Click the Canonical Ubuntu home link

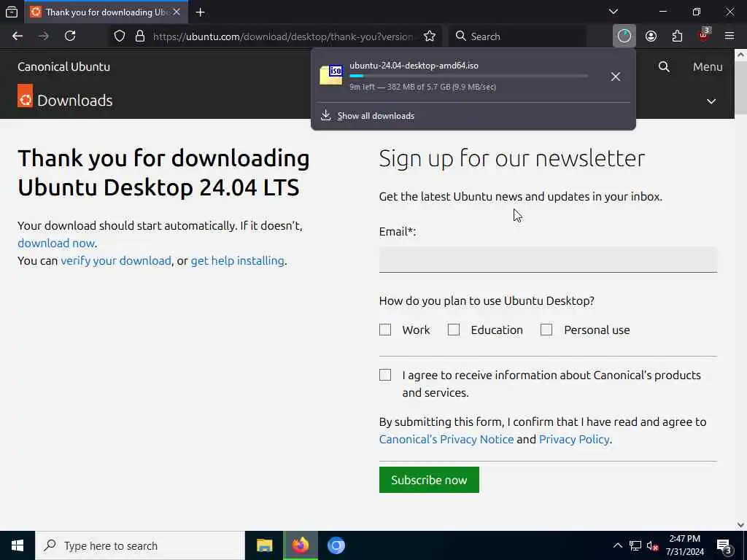pyautogui.click(x=64, y=66)
